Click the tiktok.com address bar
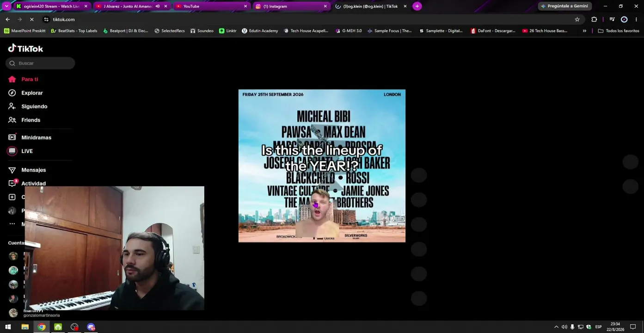644x333 pixels. (311, 19)
